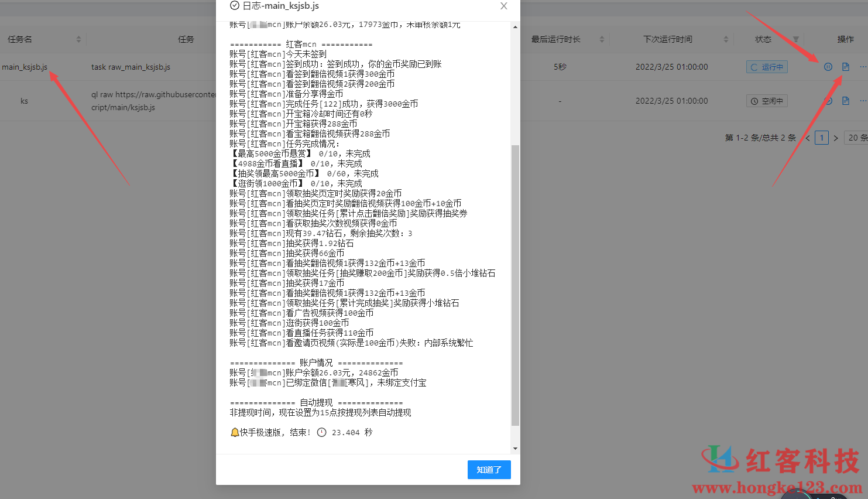Click the 空闲中 status tag
Screen dimensions: 868x499
767,101
